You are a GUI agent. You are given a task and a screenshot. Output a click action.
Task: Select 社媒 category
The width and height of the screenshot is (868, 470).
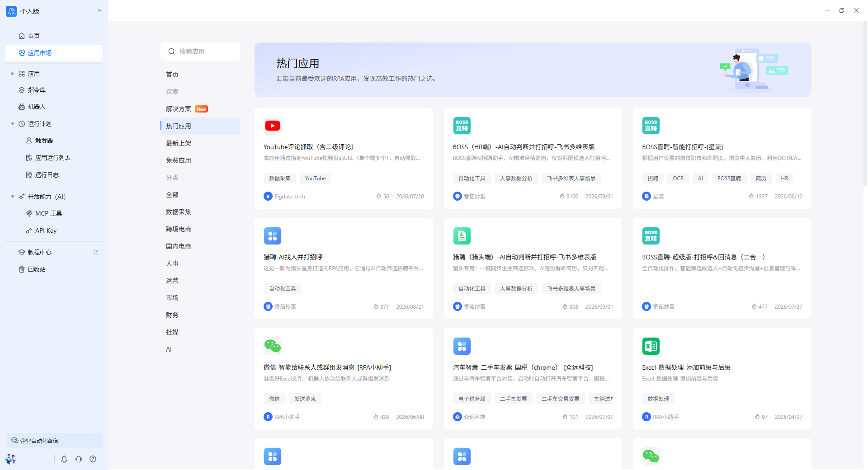tap(200, 332)
